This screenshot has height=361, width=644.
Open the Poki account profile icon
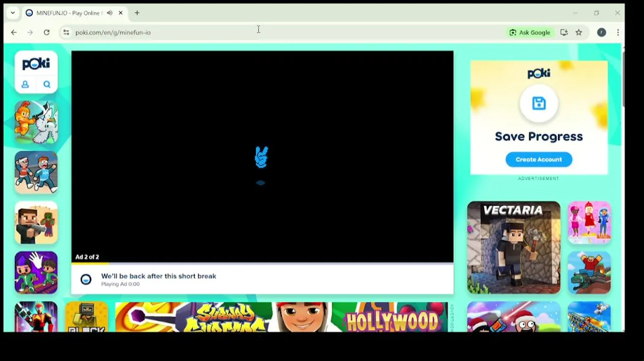[25, 85]
